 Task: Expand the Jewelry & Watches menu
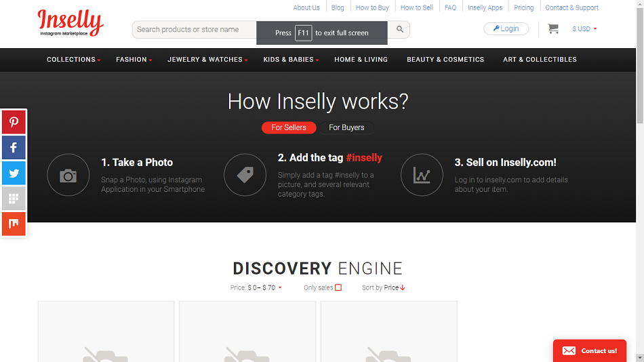(x=207, y=60)
